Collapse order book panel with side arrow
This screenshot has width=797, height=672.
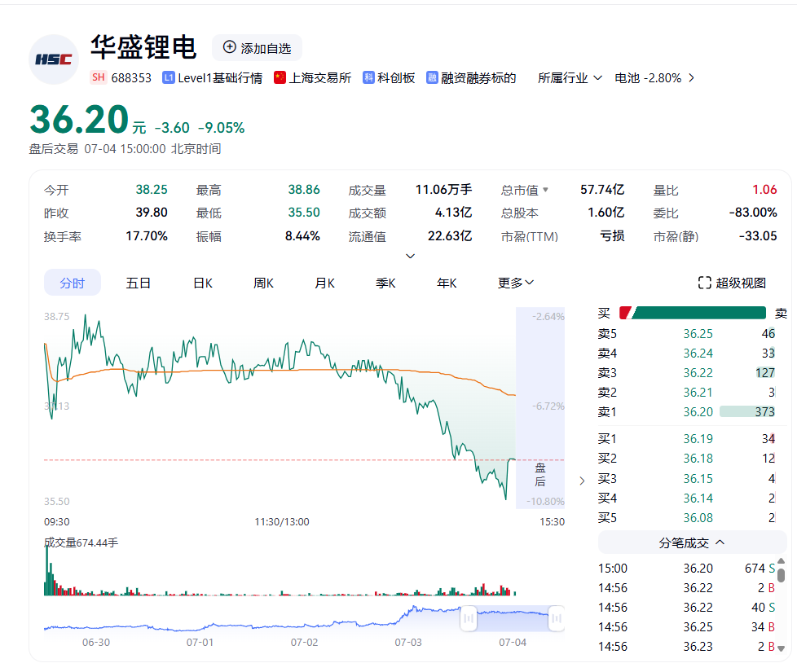[581, 481]
